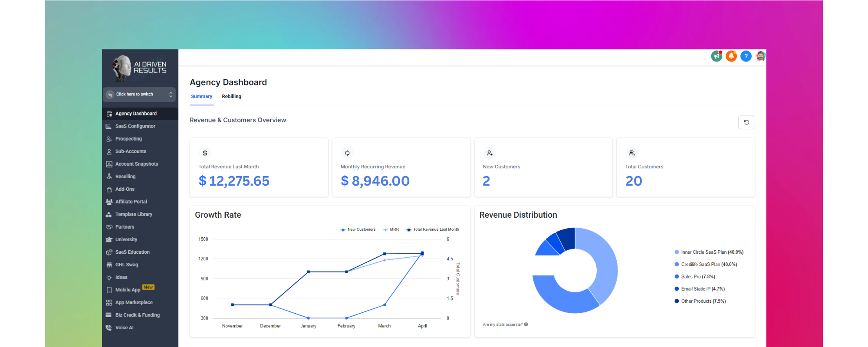Click the recurring icon on Monthly Recurring Revenue card

(347, 153)
